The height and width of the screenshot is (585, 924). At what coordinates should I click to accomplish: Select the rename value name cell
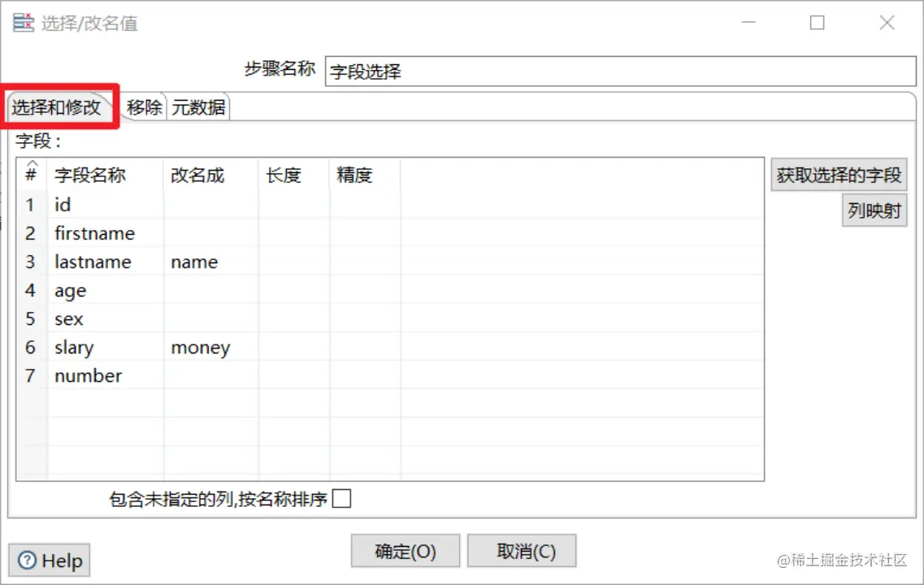point(211,262)
